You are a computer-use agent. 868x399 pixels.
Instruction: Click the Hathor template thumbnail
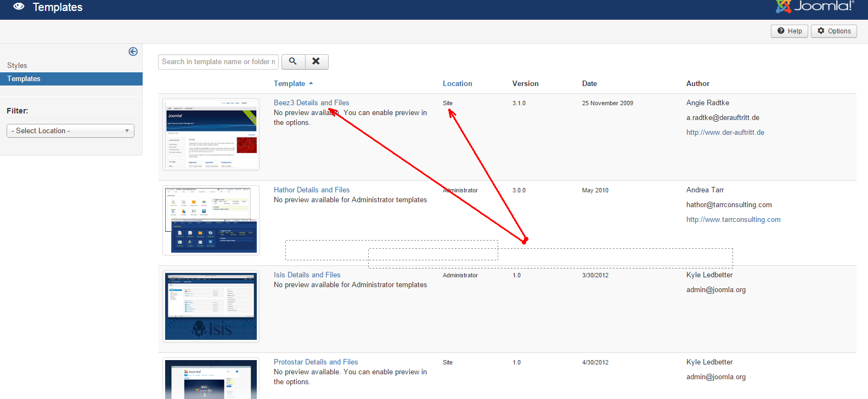pos(211,220)
